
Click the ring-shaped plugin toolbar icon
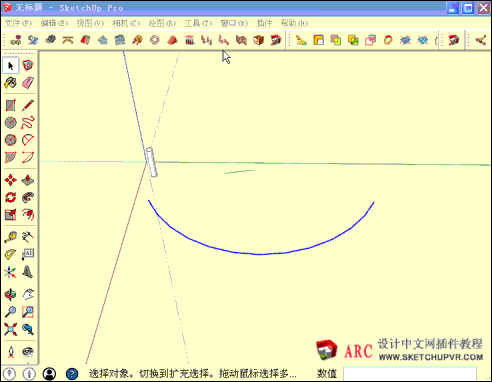(155, 40)
